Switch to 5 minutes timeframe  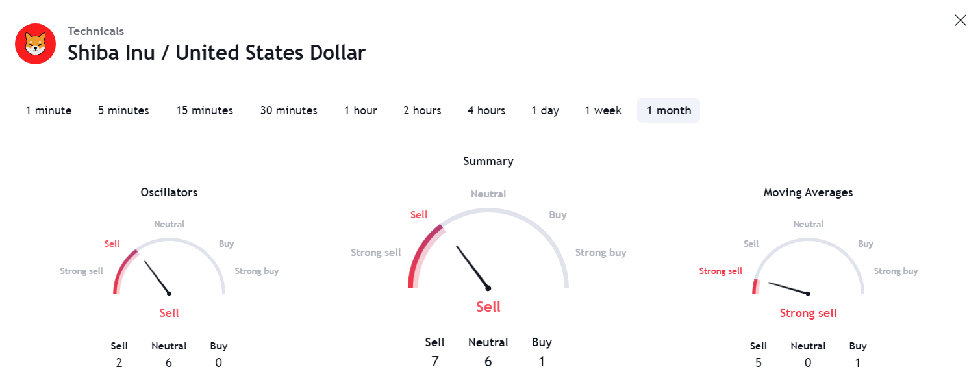tap(123, 110)
